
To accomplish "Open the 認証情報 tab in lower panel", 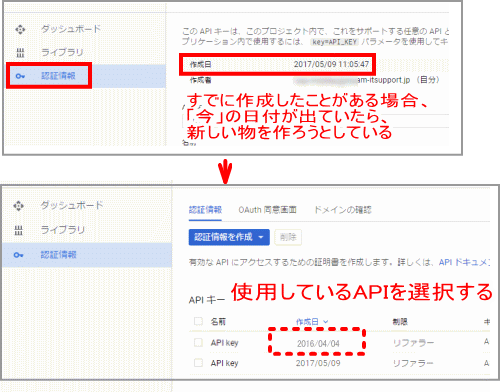I will point(205,210).
